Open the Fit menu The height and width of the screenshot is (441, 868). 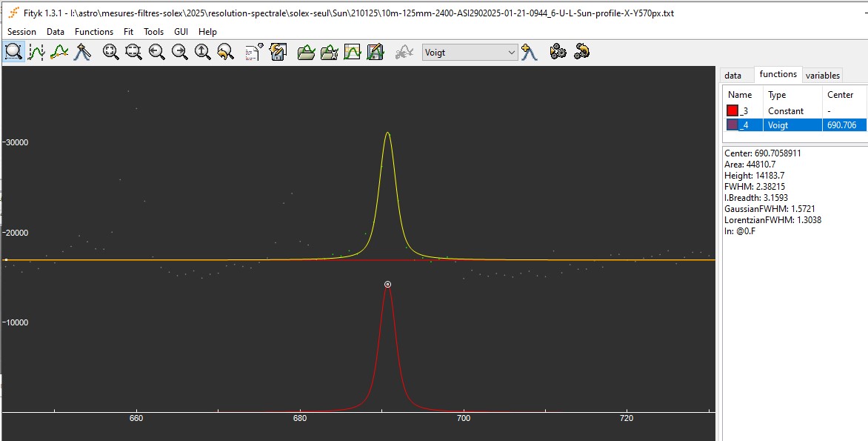(129, 32)
